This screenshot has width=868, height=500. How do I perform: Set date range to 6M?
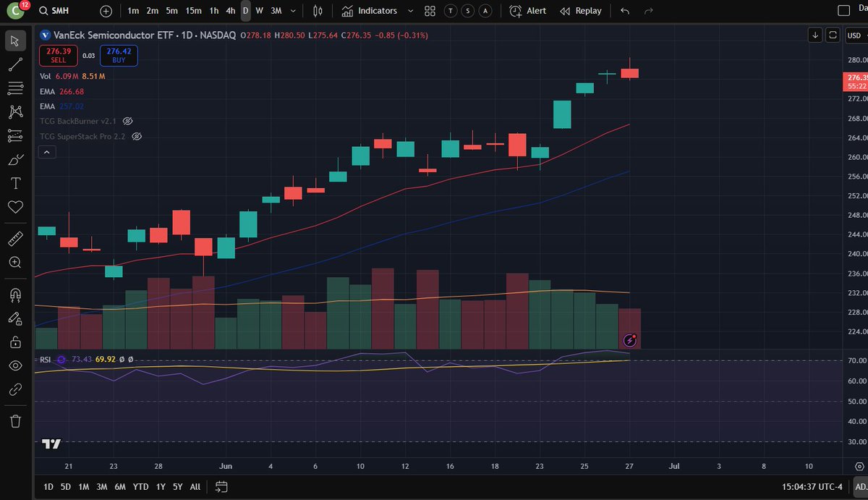[x=121, y=486]
